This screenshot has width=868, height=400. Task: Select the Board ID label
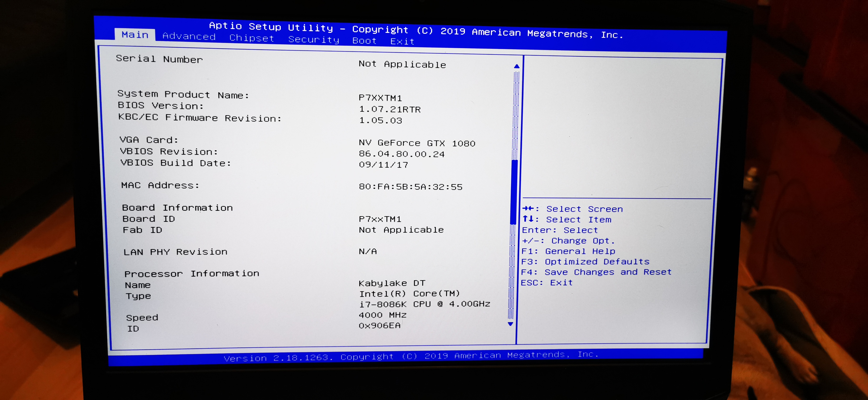149,219
